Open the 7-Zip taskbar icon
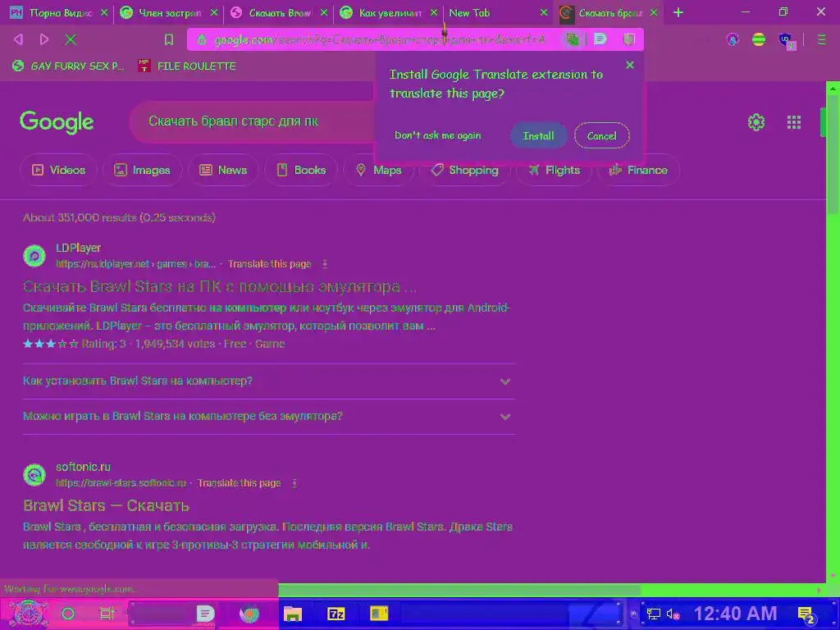The image size is (840, 630). (x=336, y=614)
